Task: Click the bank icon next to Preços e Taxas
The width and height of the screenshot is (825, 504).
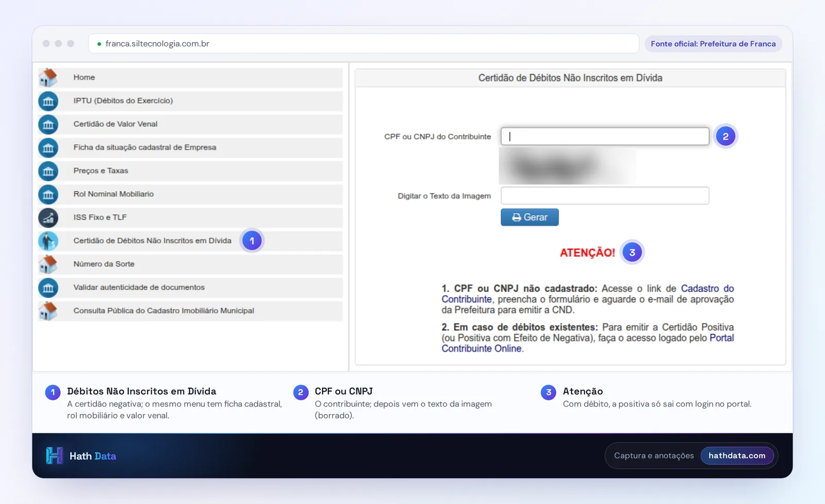Action: [x=48, y=171]
